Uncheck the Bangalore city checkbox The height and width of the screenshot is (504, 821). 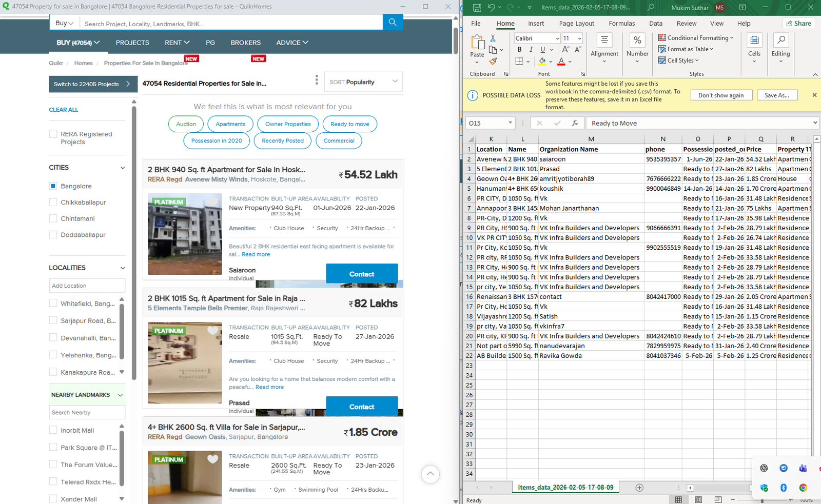pyautogui.click(x=53, y=186)
